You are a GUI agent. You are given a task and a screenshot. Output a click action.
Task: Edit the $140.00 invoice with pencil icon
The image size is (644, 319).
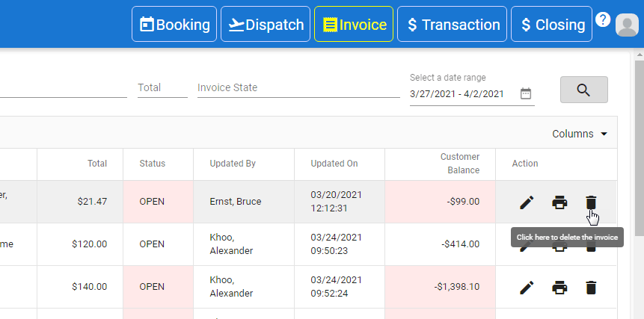(x=527, y=288)
